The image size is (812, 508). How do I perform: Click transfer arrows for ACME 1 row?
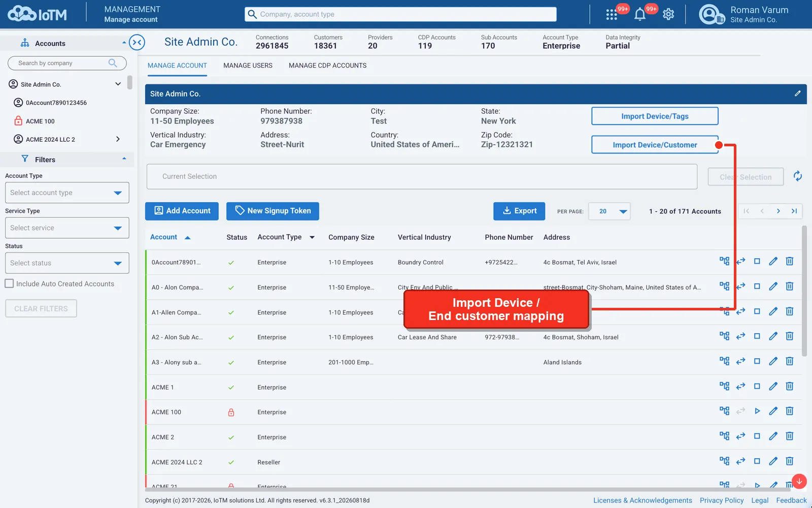point(741,386)
